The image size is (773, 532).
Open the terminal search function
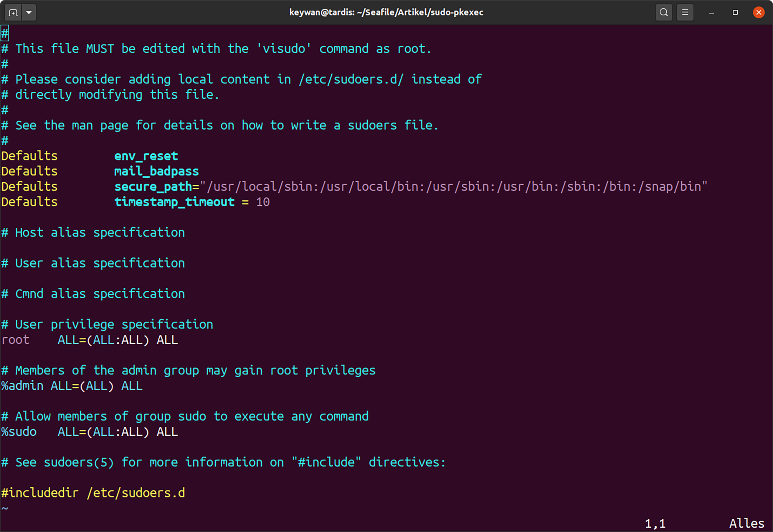click(663, 12)
